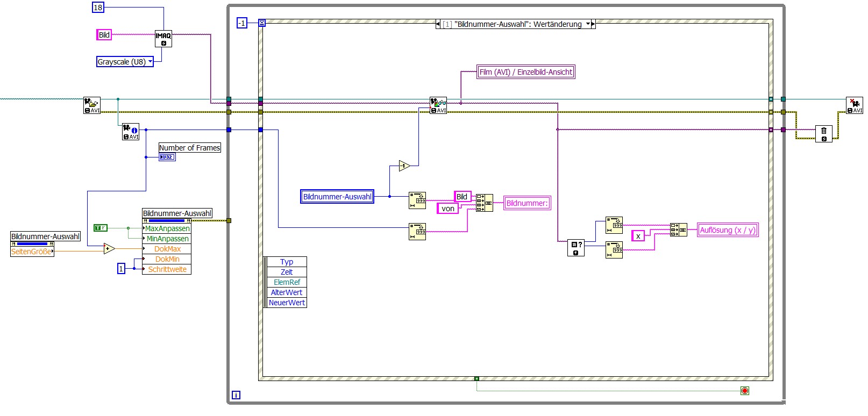868x416 pixels.
Task: Click the Bild string constant above 'von'
Action: pyautogui.click(x=463, y=197)
